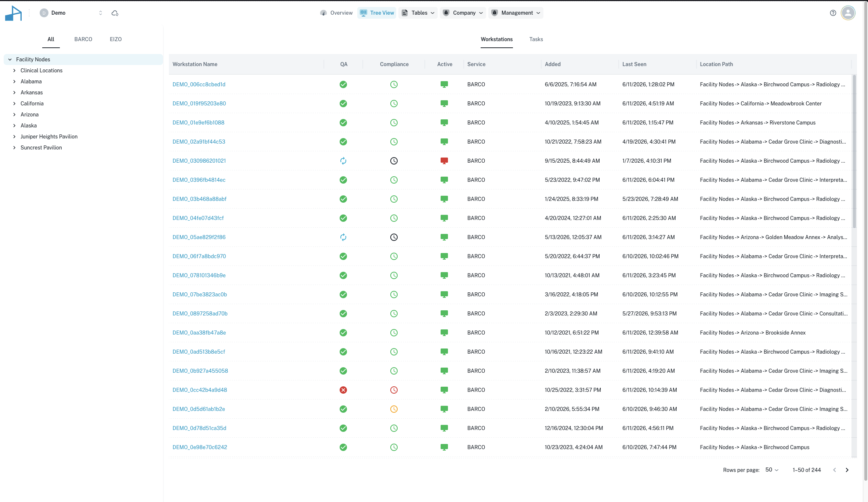This screenshot has width=868, height=502.
Task: Expand the Arkansas tree node
Action: [14, 93]
